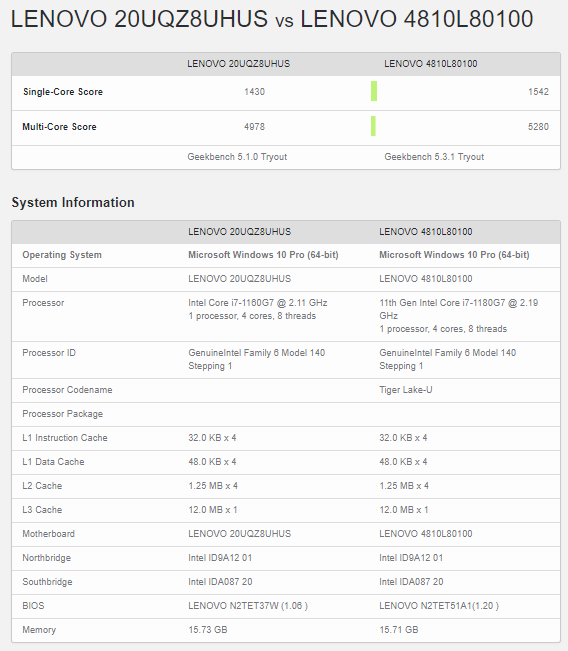Click the multi-core score 5280
568x651 pixels.
click(x=538, y=126)
